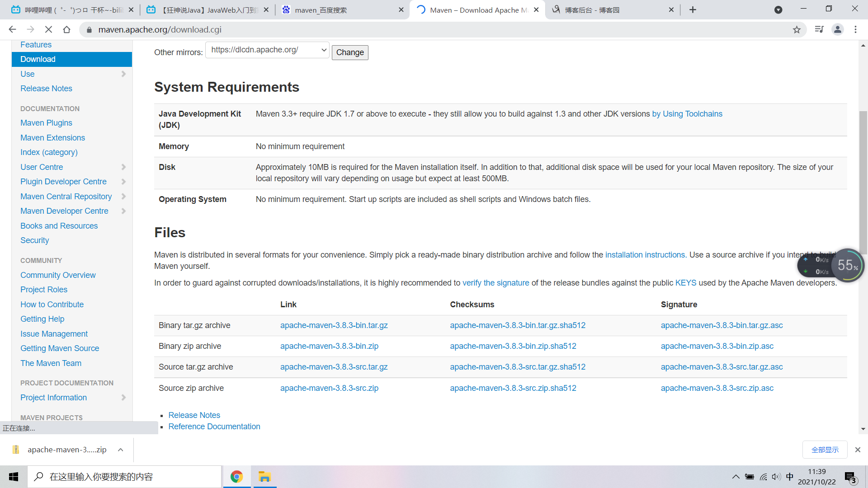Click the media control playlist icon
Image resolution: width=868 pixels, height=488 pixels.
(819, 30)
